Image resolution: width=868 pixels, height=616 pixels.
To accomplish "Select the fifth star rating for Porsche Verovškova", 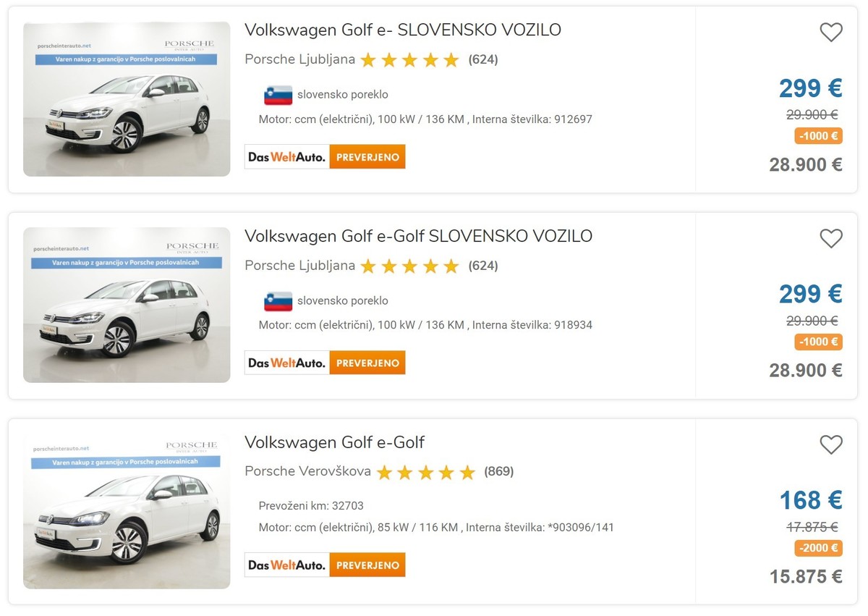I will pos(467,472).
